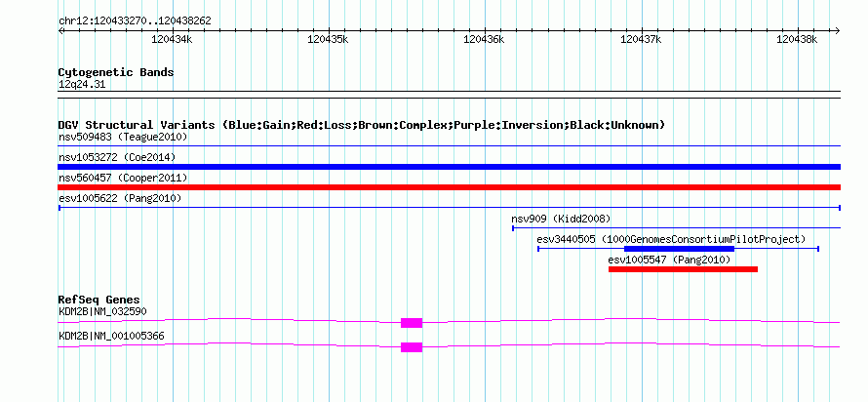Select the thick blue esv3440505 bar segment
Screen dimensions: 868x402
(x=679, y=249)
